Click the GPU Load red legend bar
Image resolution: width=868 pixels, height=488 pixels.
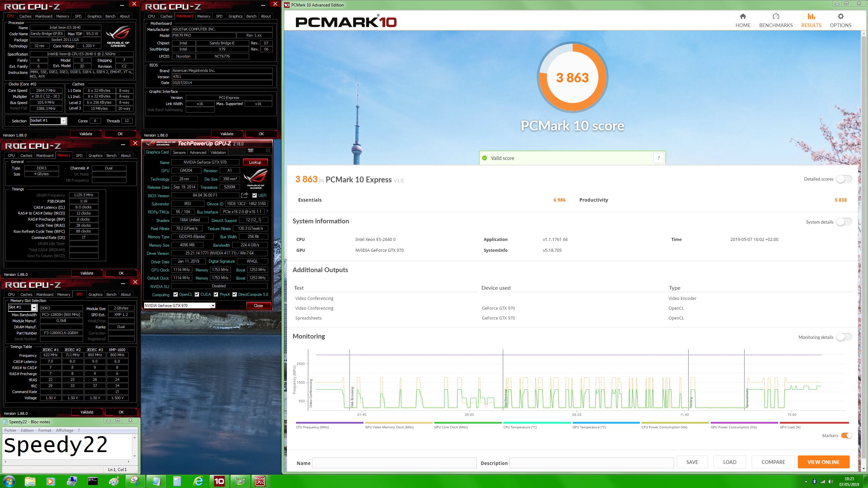point(814,423)
